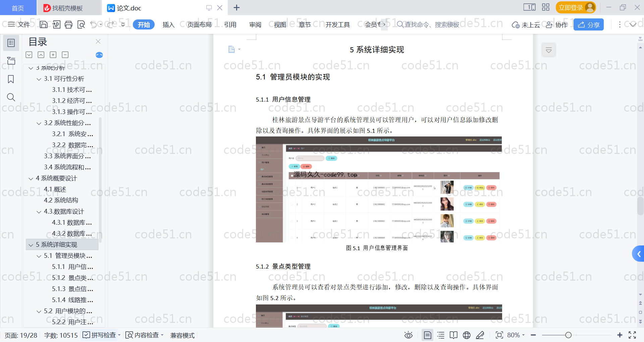Screen dimensions: 644x342
Task: Switch to the 找稻壳模板 tab
Action: [67, 8]
